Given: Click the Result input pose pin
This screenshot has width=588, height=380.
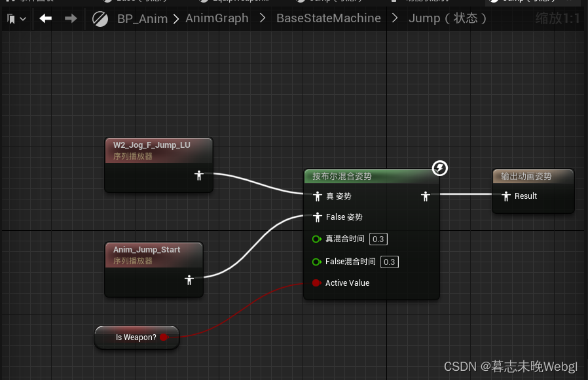Looking at the screenshot, I should click(x=506, y=196).
